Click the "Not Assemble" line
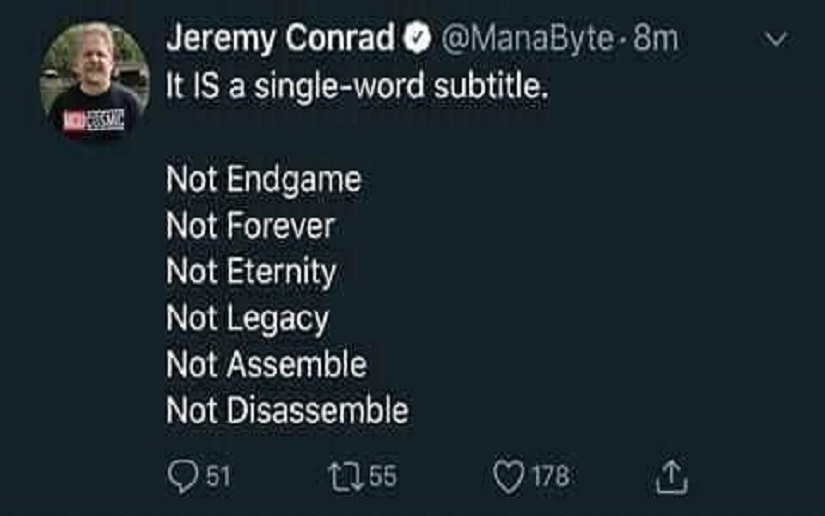825x516 pixels. [266, 365]
